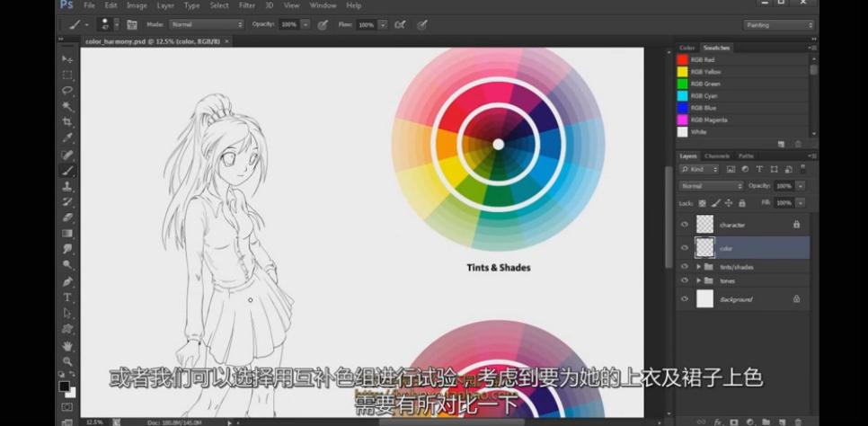Filter layers by adjustment layer icon
The image size is (868, 426).
[745, 170]
